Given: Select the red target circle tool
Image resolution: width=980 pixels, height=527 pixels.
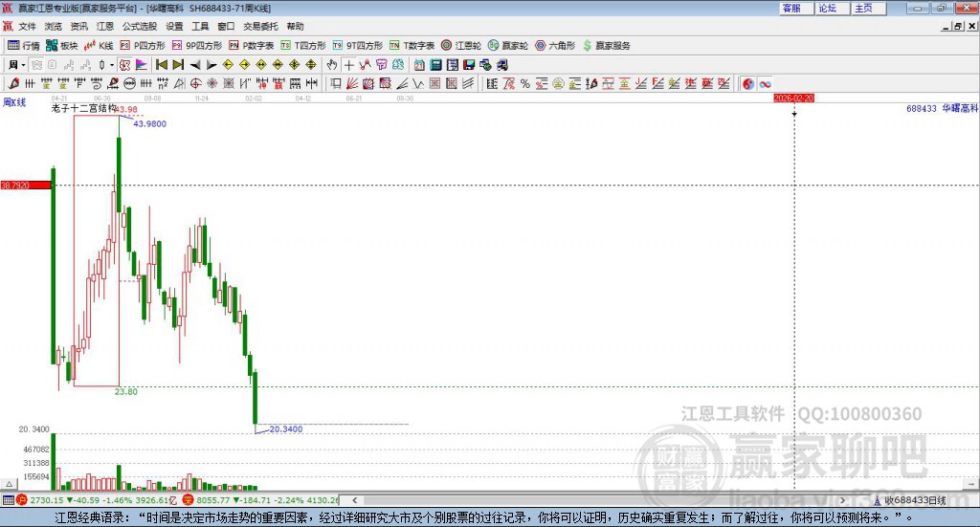Looking at the screenshot, I should tap(195, 83).
